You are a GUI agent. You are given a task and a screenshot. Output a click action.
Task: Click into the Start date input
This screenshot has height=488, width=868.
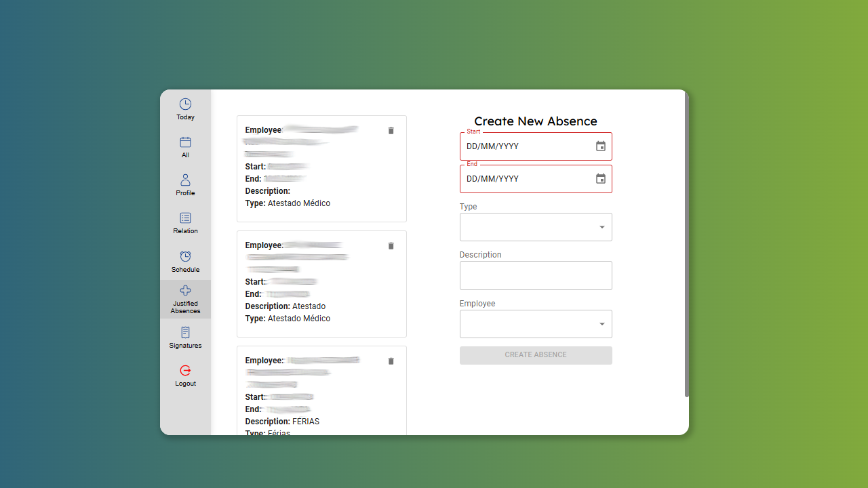tap(522, 146)
